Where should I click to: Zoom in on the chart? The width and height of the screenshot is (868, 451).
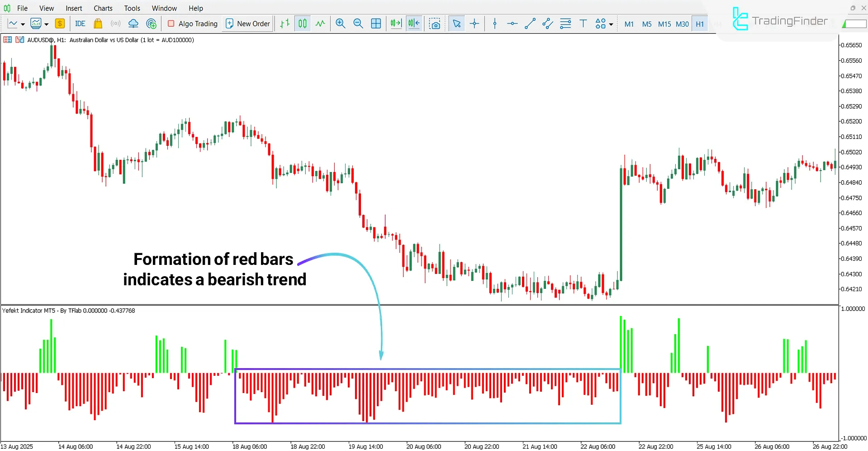pyautogui.click(x=340, y=23)
